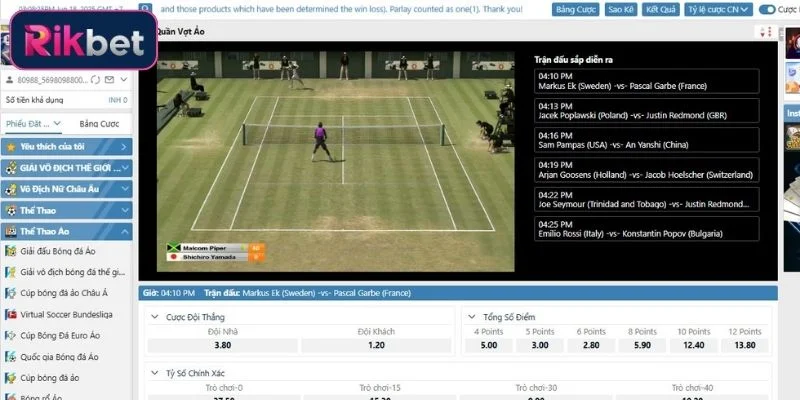Click the star icon beside Yêu thích của tôi
This screenshot has height=400, width=800.
click(10, 146)
